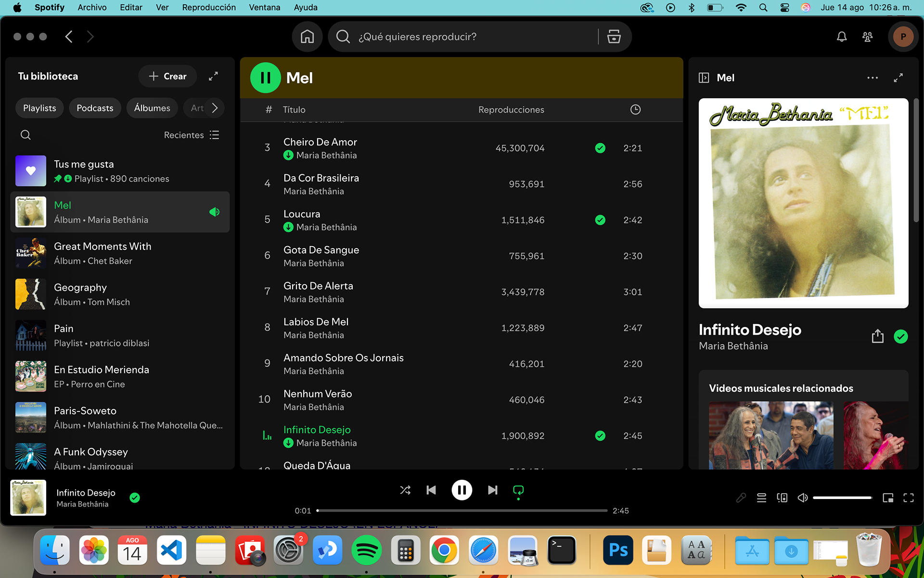924x578 pixels.
Task: Open Great Moments With album
Action: click(120, 253)
